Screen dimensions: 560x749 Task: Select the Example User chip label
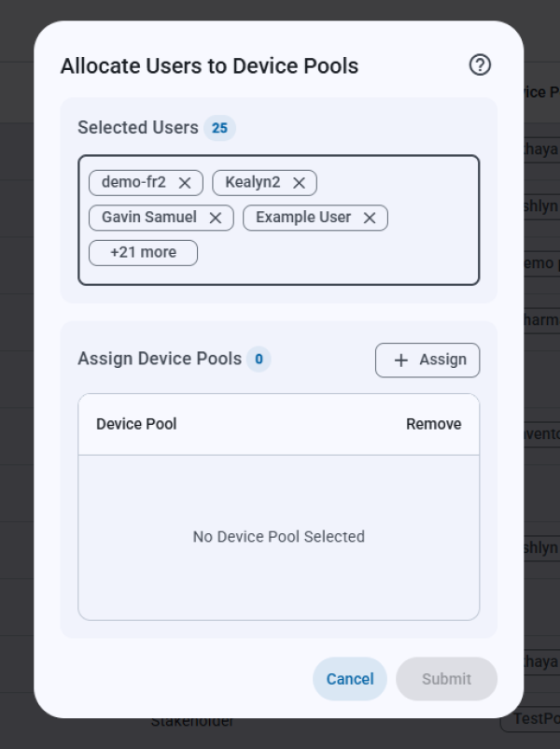coord(303,218)
